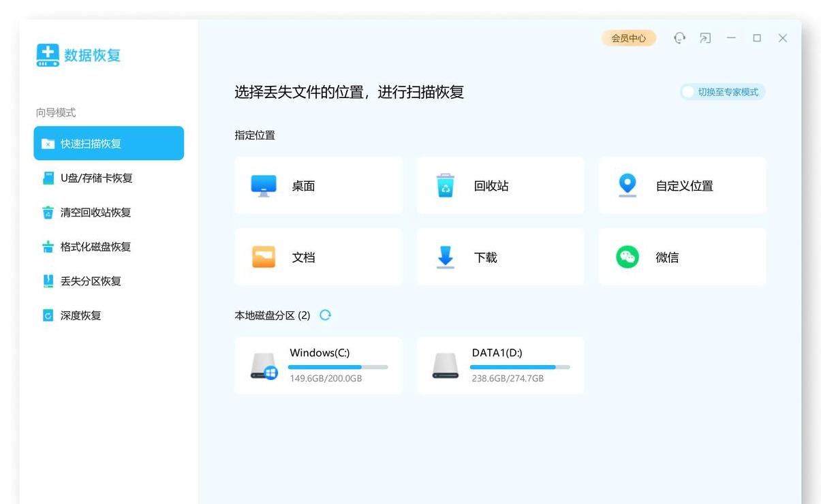The image size is (821, 504).
Task: Click the Windows(C:) usage bar
Action: click(339, 367)
